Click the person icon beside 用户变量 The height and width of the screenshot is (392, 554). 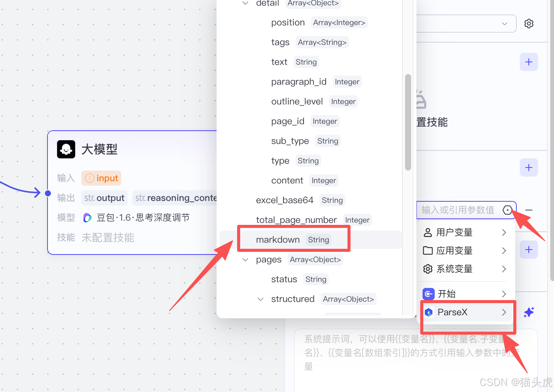(x=427, y=232)
